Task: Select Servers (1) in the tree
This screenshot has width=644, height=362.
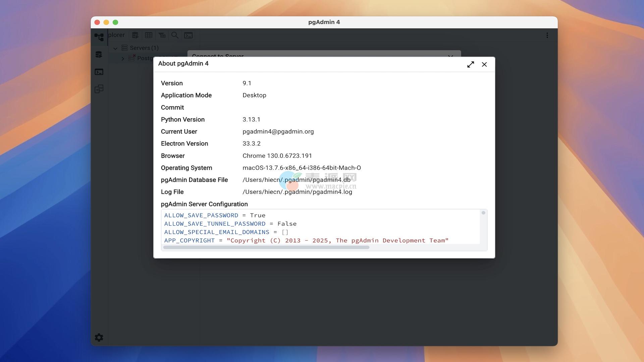Action: [x=144, y=48]
